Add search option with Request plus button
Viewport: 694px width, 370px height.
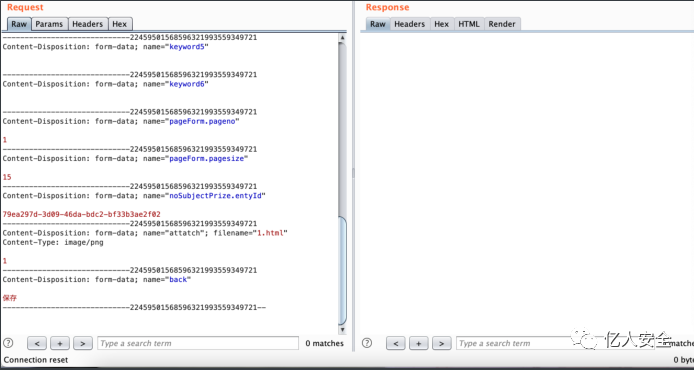(60, 343)
